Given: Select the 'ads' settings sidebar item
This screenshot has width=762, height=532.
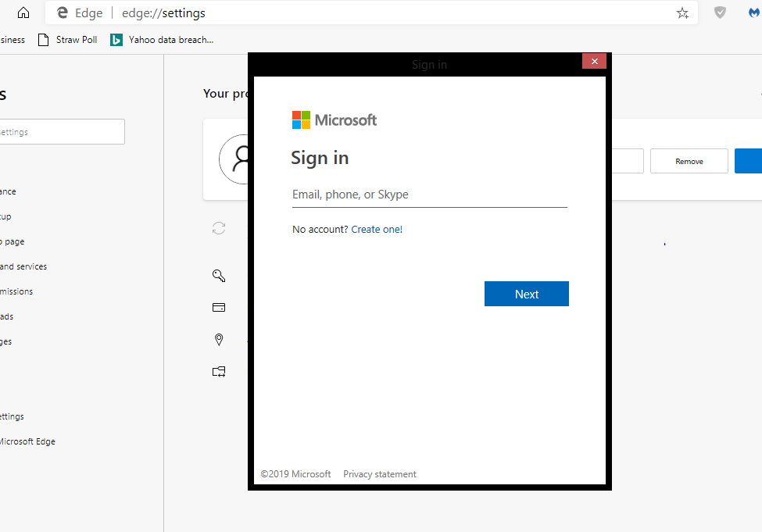Looking at the screenshot, I should (x=7, y=316).
